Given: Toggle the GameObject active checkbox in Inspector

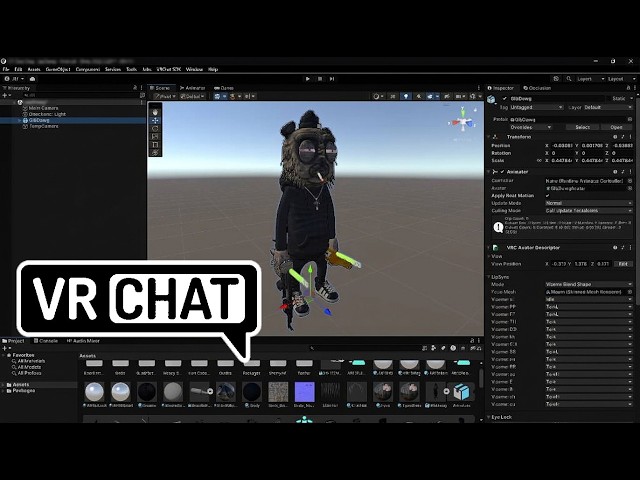Looking at the screenshot, I should click(x=504, y=99).
